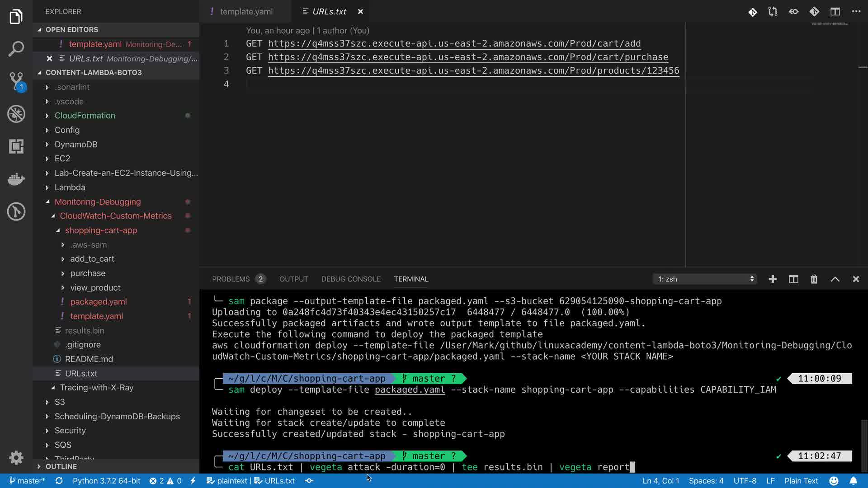Open the Docker view in activity bar
Image resolution: width=868 pixels, height=488 pixels.
[16, 179]
